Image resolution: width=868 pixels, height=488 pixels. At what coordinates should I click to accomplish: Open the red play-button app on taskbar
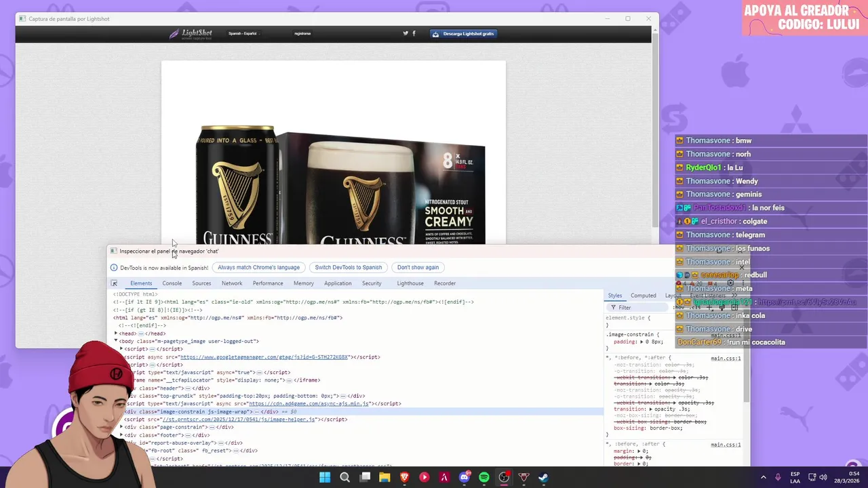click(x=425, y=477)
